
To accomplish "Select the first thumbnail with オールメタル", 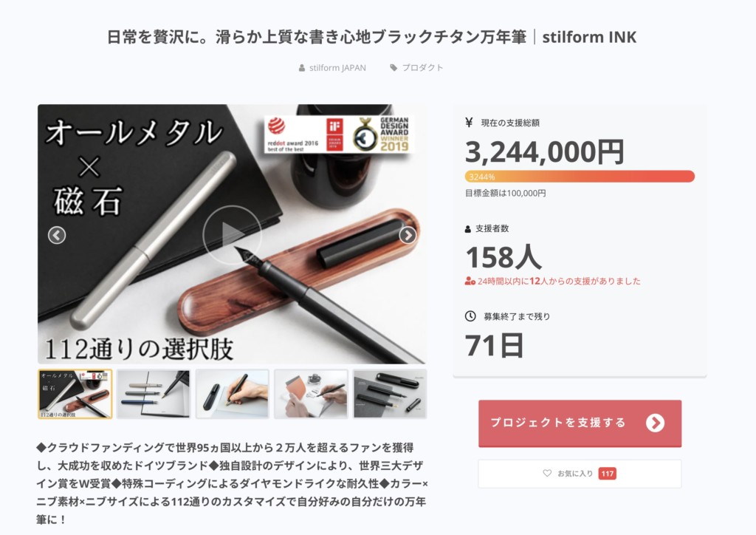I will pyautogui.click(x=75, y=394).
